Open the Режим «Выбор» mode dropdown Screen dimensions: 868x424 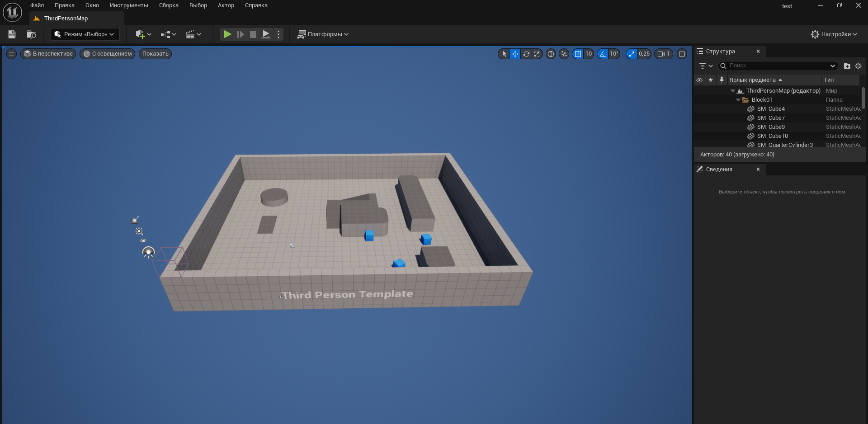[x=85, y=34]
